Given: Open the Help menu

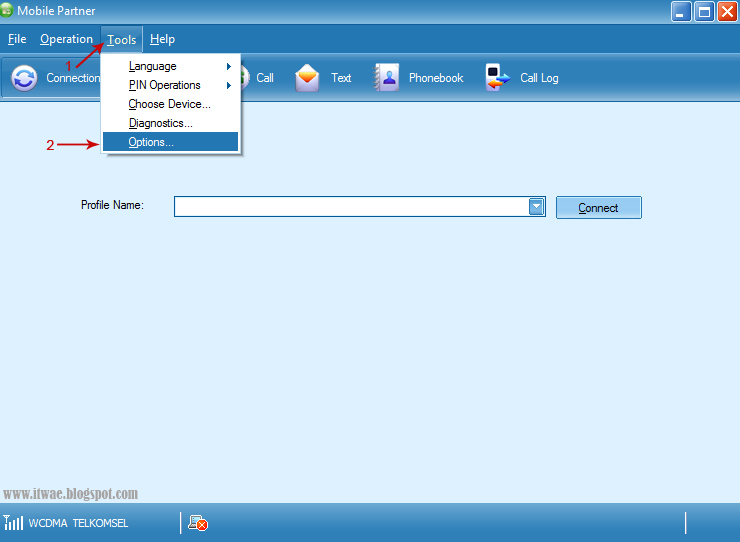Looking at the screenshot, I should tap(162, 39).
